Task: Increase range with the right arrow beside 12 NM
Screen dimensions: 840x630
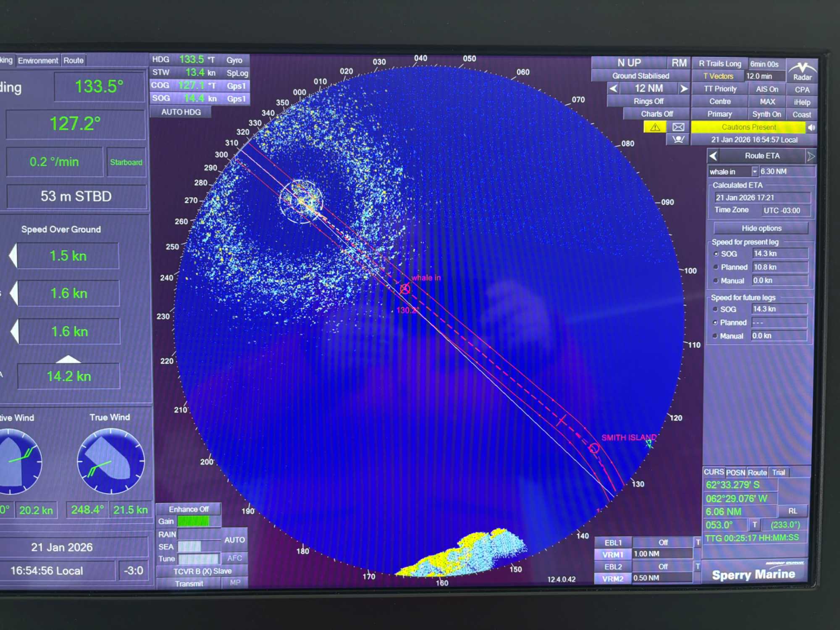Action: pos(683,89)
